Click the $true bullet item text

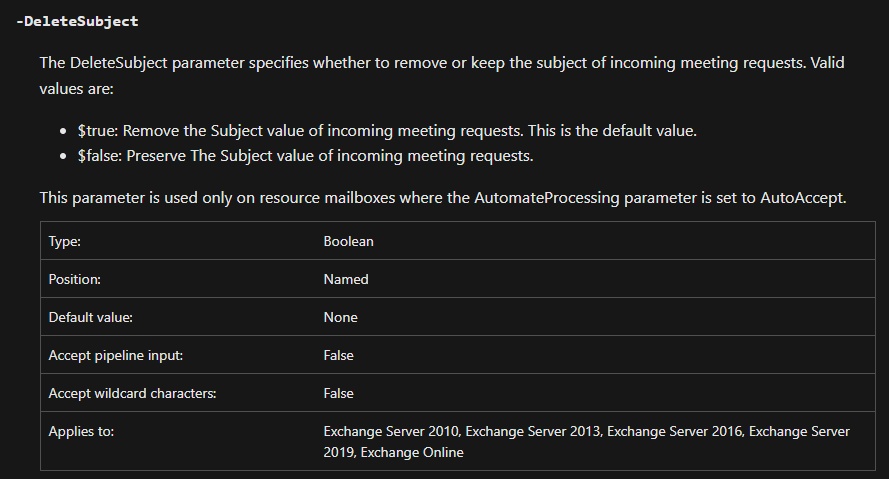tap(387, 131)
